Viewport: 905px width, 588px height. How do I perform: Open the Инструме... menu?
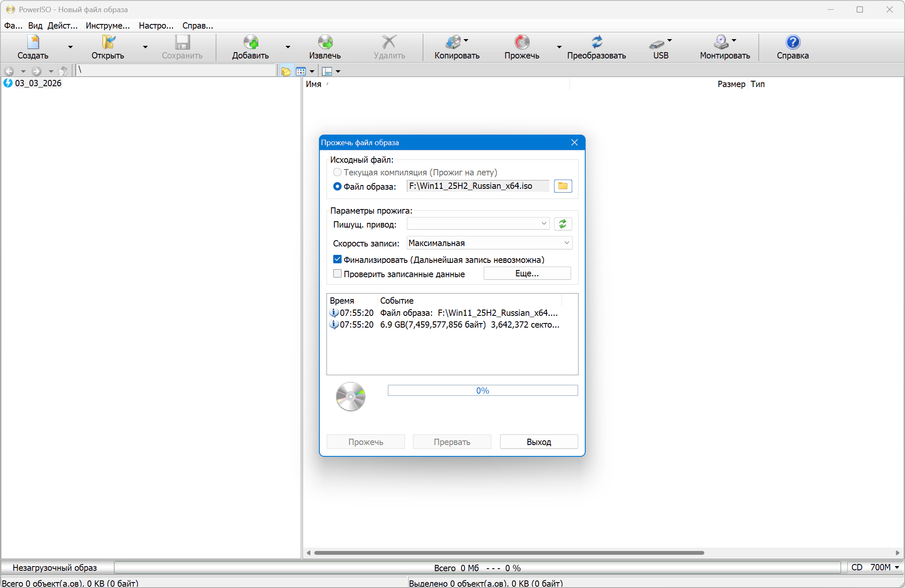pos(108,26)
